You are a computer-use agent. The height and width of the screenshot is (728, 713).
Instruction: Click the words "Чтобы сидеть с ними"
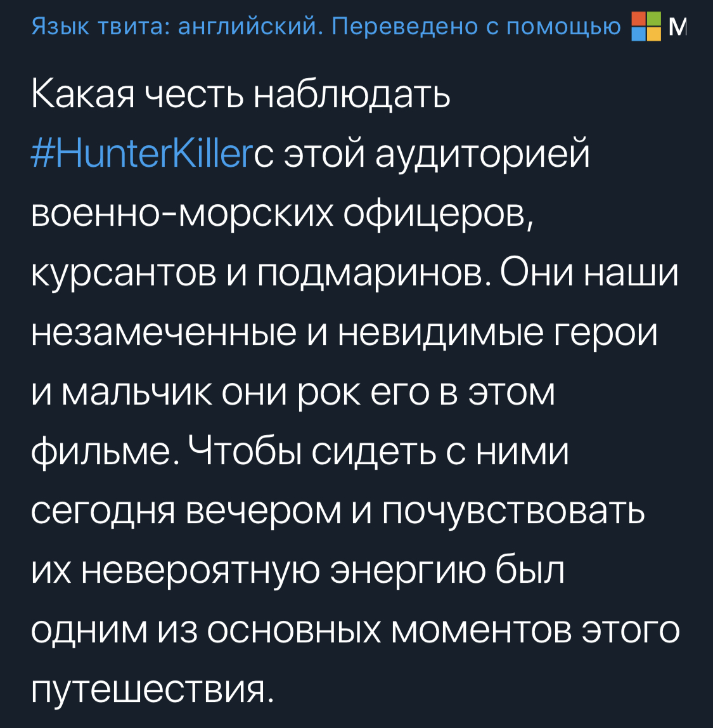(378, 452)
